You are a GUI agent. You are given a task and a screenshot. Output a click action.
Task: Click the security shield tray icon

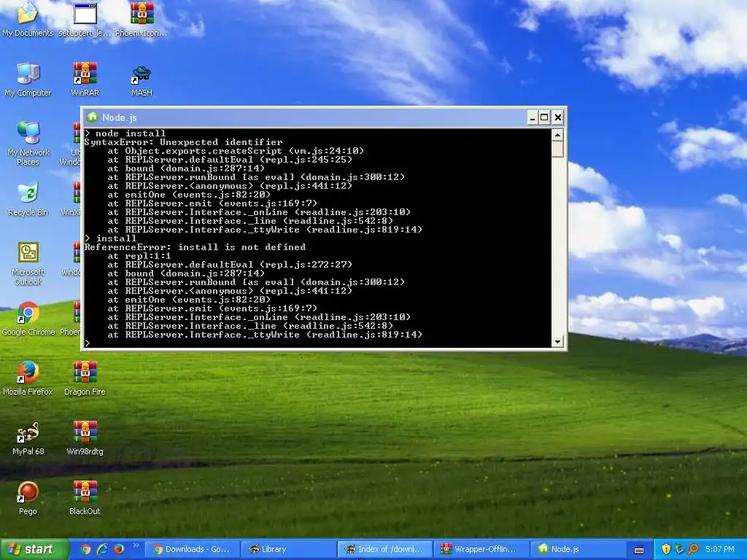[666, 549]
